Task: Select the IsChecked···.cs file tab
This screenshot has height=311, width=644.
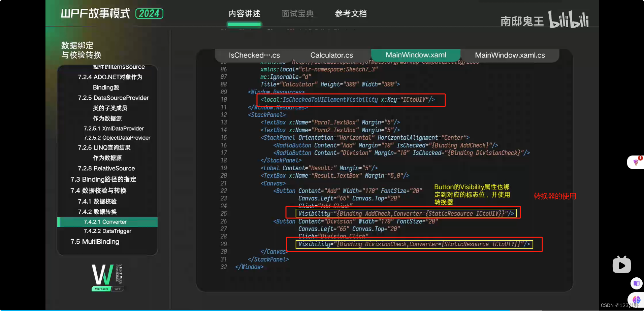Action: (254, 55)
